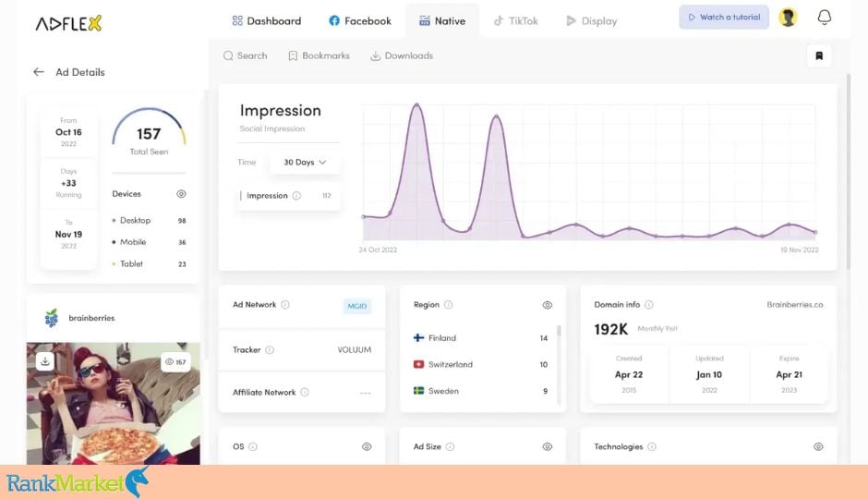
Task: Click Ad Network info icon
Action: [x=285, y=305]
